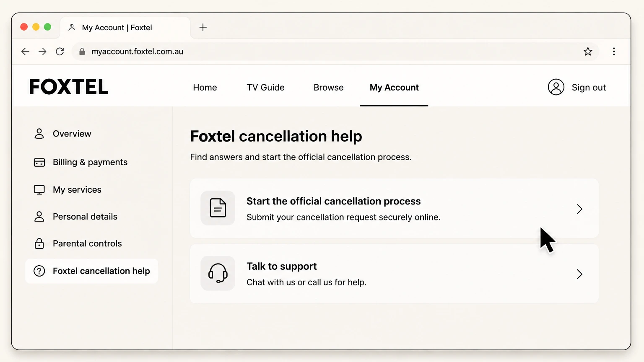Go to Home in the top navigation

pos(205,88)
